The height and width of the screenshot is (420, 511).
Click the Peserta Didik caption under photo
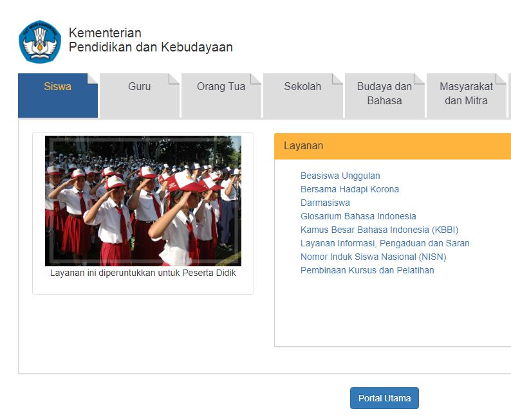tap(143, 273)
